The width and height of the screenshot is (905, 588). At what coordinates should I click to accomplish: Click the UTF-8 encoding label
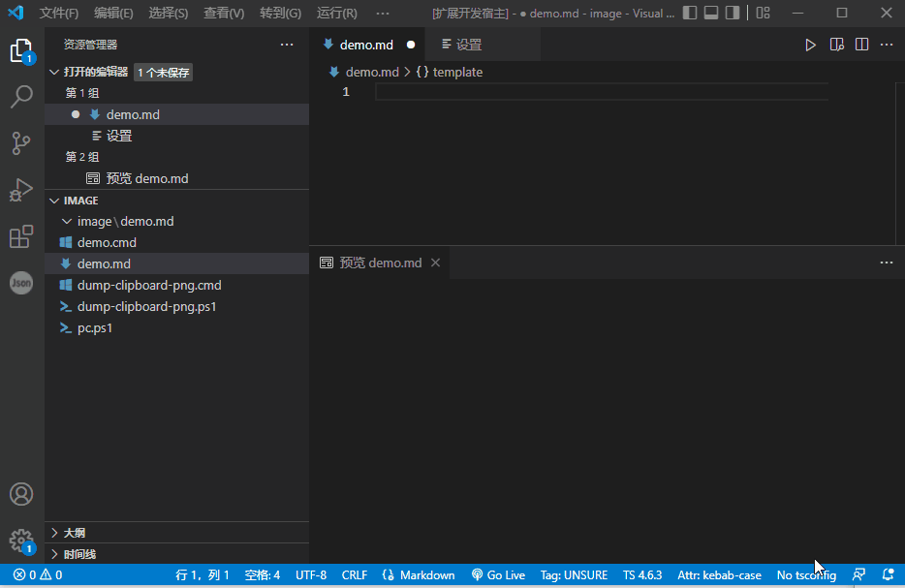[311, 574]
